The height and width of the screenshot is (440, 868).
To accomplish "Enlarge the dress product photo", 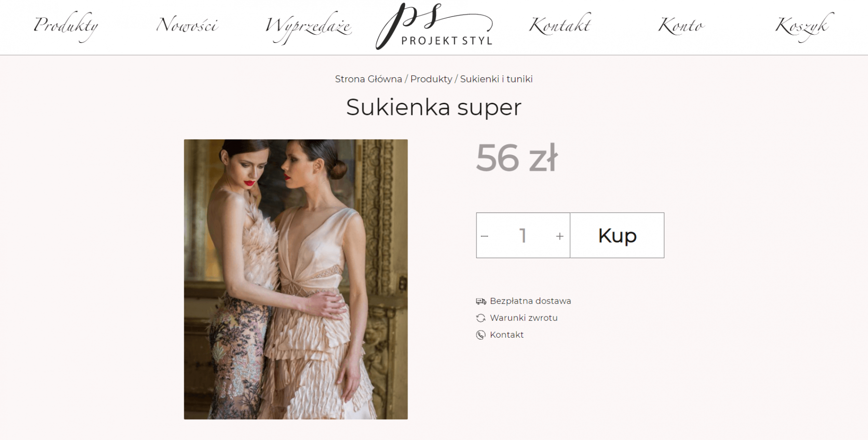I will (x=296, y=279).
